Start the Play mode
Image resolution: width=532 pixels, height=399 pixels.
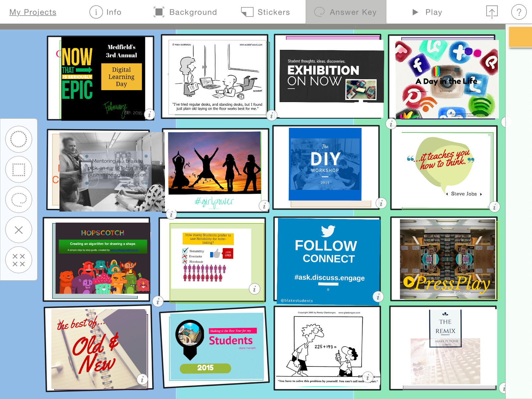[x=427, y=12]
